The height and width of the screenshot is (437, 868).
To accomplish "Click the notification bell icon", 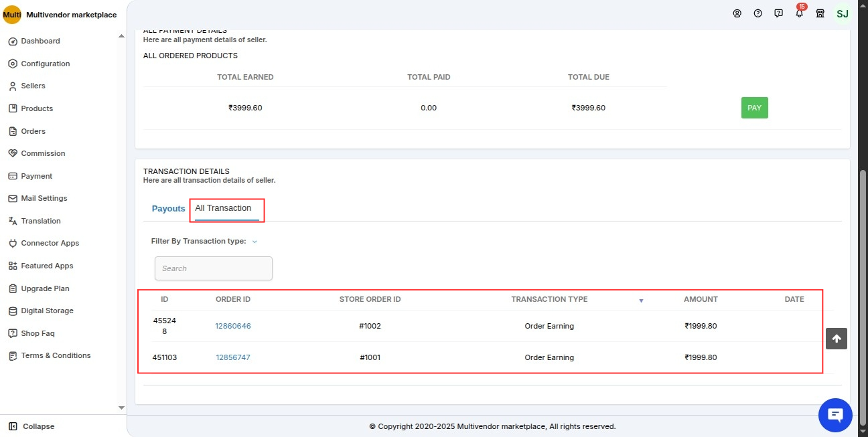I will pos(799,13).
